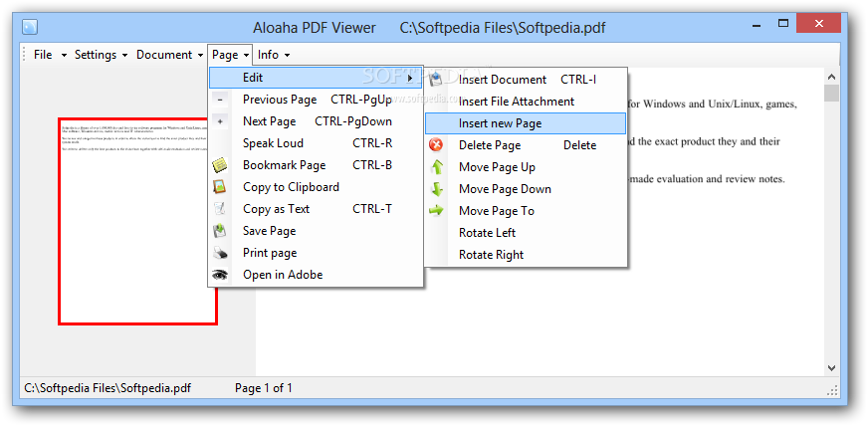Maximize the Aloaha PDF Viewer window
Screen dimensions: 868x426
pos(782,23)
